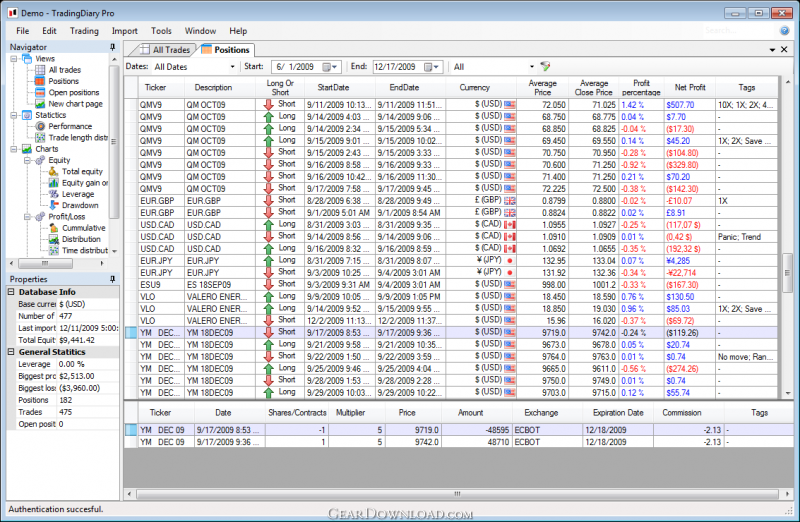
Task: Sort by Long Or Short column
Action: (x=280, y=87)
